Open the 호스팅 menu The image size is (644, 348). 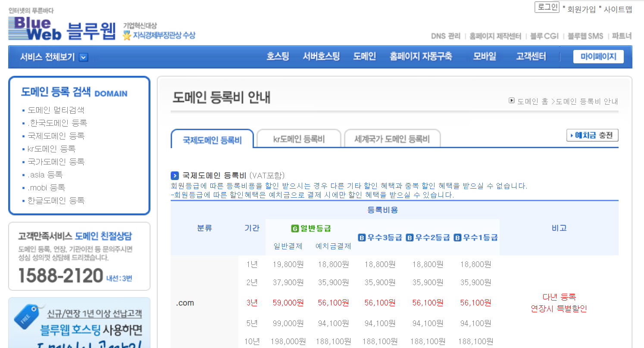[x=278, y=56]
